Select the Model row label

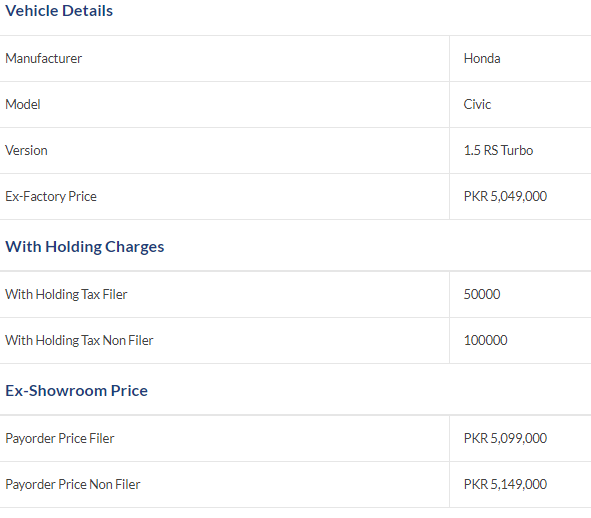pos(23,104)
